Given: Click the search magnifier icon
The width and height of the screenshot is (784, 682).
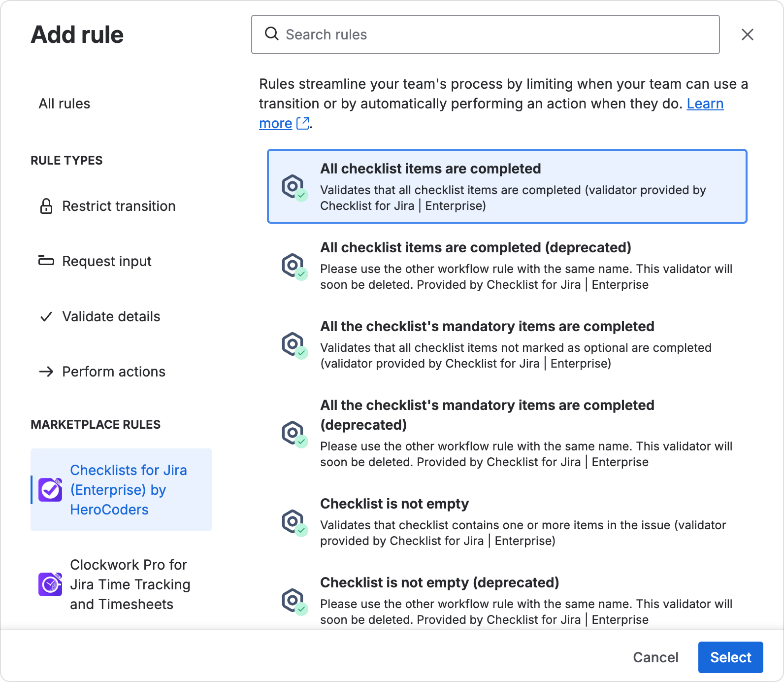Looking at the screenshot, I should pos(271,34).
